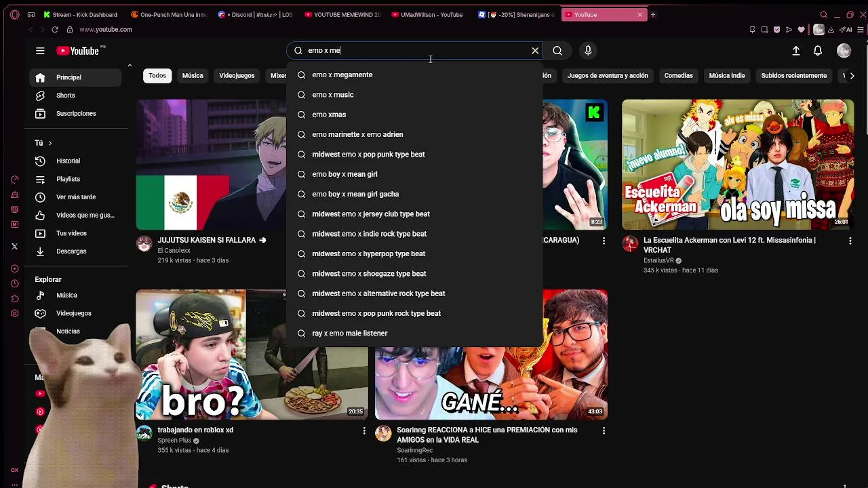This screenshot has height=488, width=868.
Task: Select the 'Videojuegos' filter chip
Action: click(237, 76)
